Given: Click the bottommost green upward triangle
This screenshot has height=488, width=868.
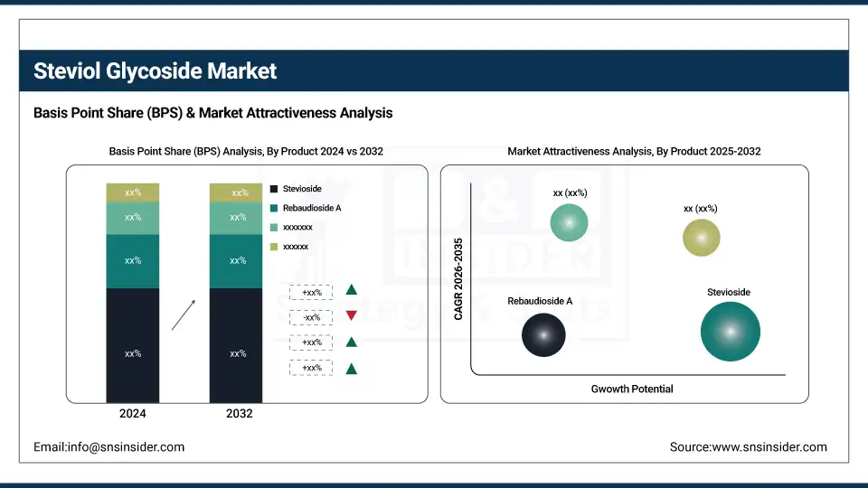Looking at the screenshot, I should pyautogui.click(x=352, y=369).
